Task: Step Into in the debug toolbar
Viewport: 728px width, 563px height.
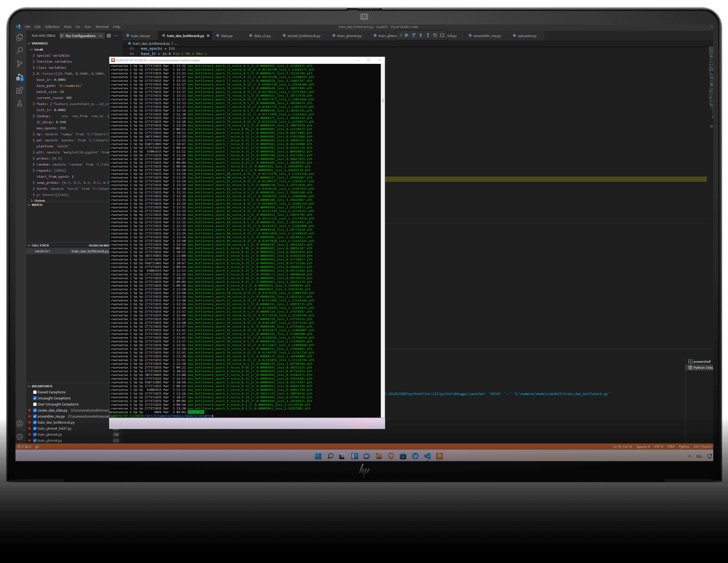Action: (x=421, y=35)
